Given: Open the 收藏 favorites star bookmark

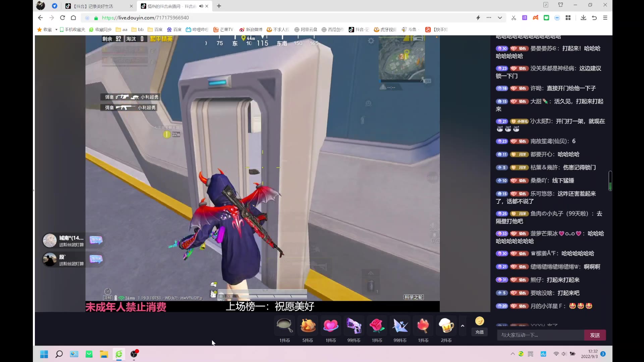Looking at the screenshot, I should point(44,29).
